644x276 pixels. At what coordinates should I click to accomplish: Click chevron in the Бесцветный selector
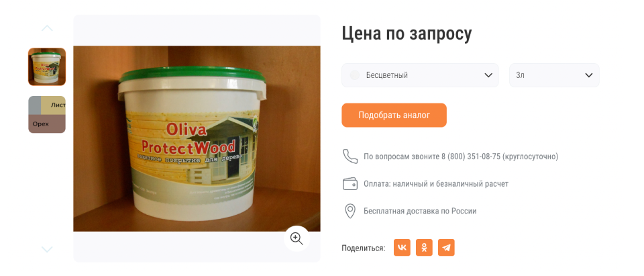(488, 75)
